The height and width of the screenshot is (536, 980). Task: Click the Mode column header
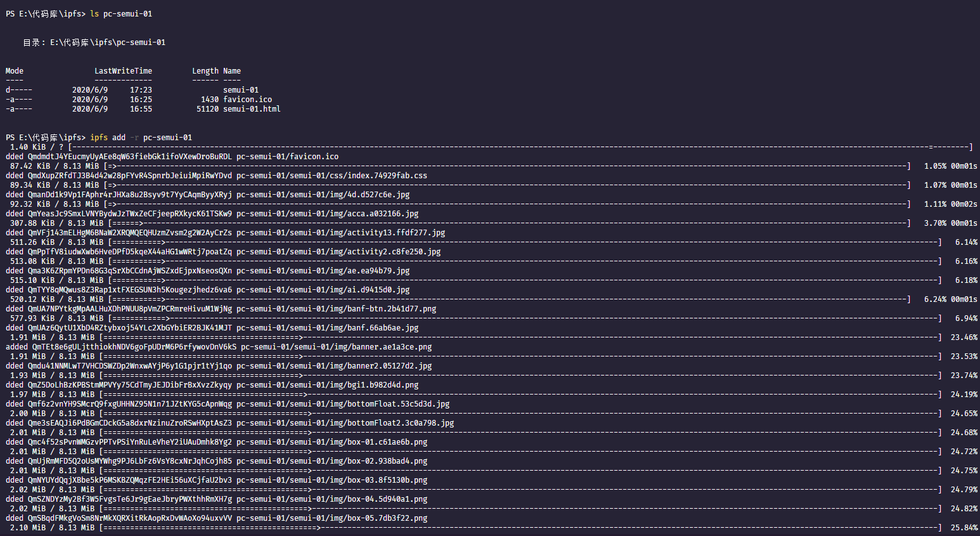click(x=15, y=71)
